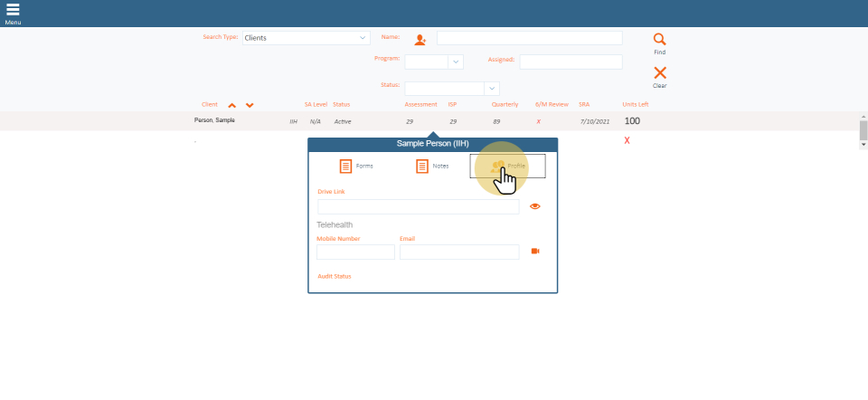Sort clients descending with down arrow
The width and height of the screenshot is (868, 400).
click(x=250, y=105)
